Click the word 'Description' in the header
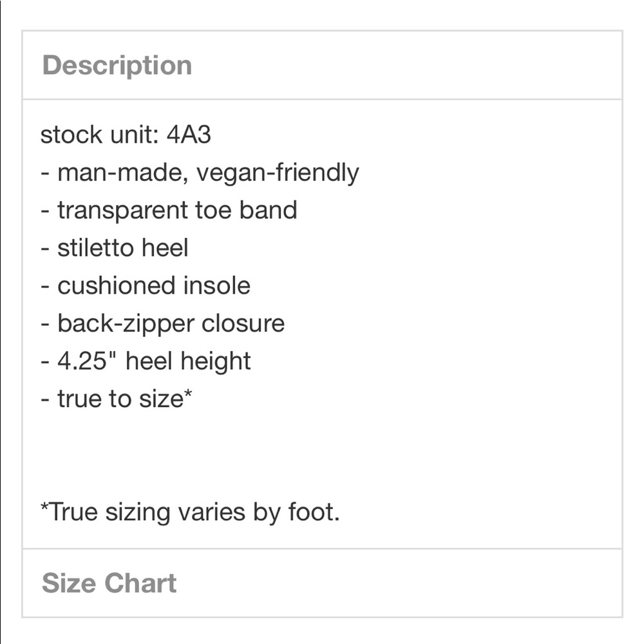This screenshot has height=644, width=644. (117, 66)
